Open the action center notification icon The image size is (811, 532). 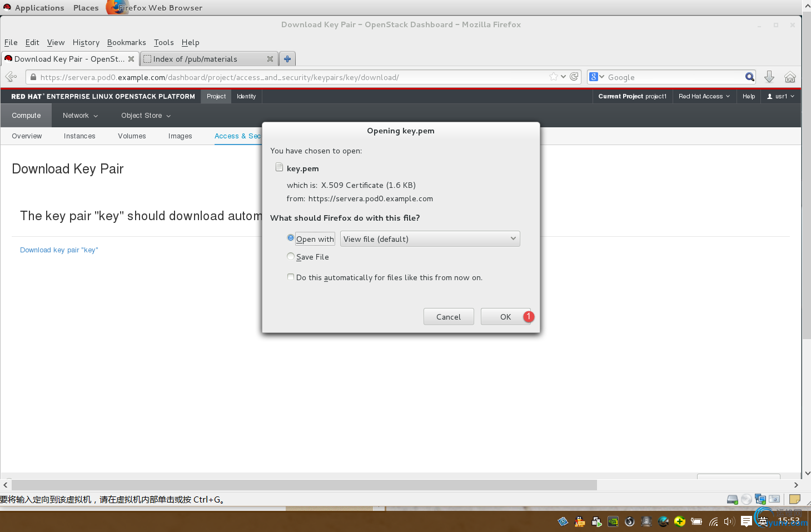747,521
